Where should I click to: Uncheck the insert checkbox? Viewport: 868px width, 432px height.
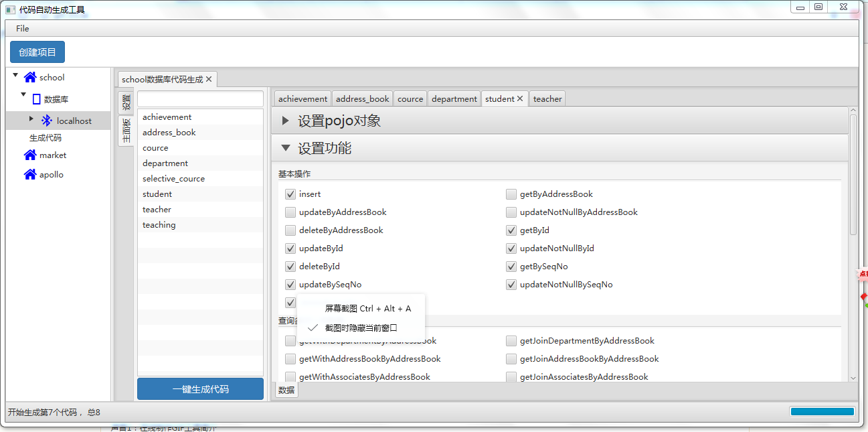pos(290,194)
